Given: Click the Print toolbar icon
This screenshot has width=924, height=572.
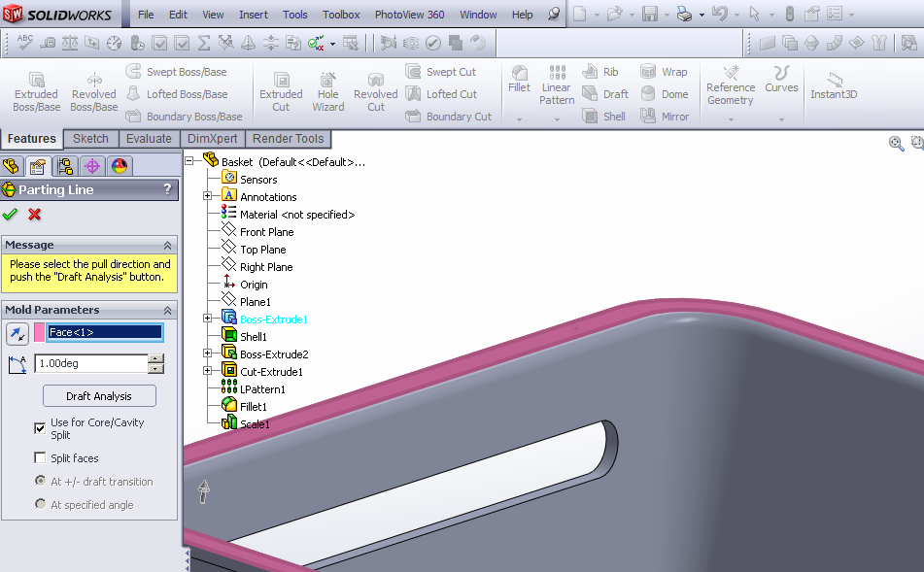Looking at the screenshot, I should [684, 14].
